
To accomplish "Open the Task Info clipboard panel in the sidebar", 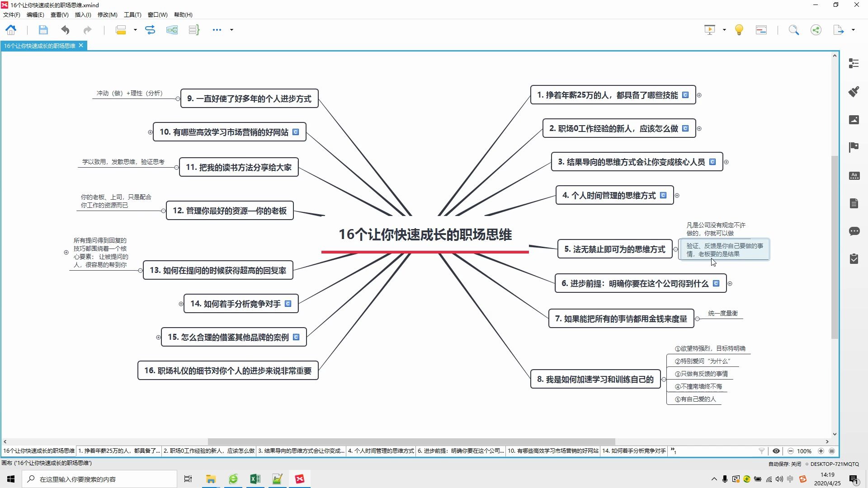I will coord(854,259).
